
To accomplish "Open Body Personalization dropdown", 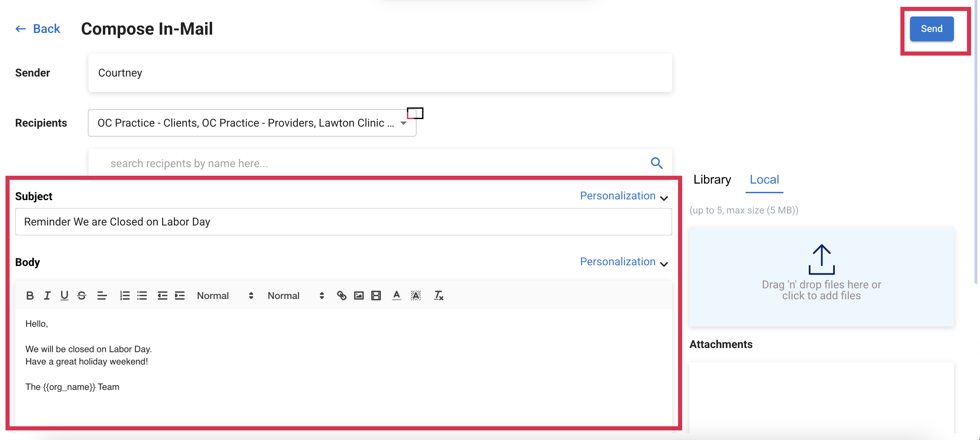I will [x=623, y=262].
